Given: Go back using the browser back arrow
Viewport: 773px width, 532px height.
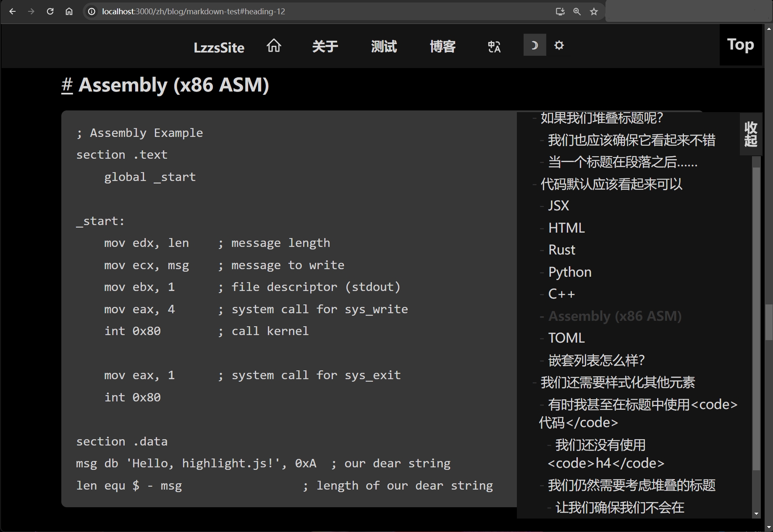Looking at the screenshot, I should 12,11.
